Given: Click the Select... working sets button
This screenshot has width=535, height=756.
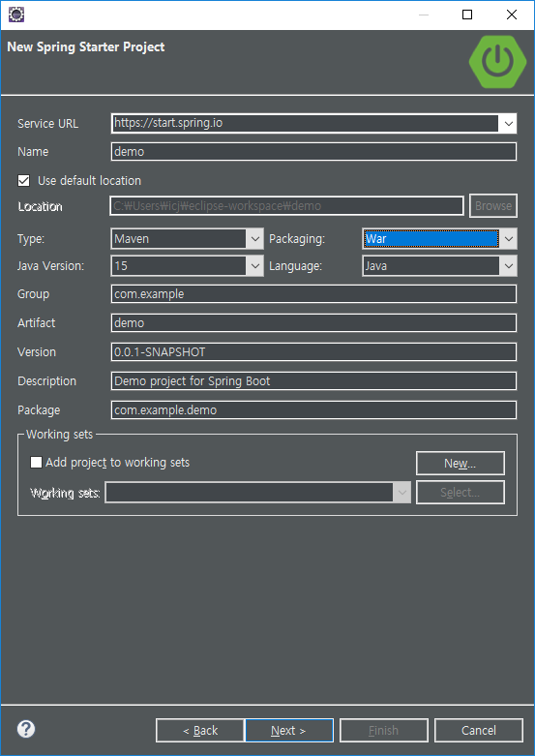Looking at the screenshot, I should point(461,493).
